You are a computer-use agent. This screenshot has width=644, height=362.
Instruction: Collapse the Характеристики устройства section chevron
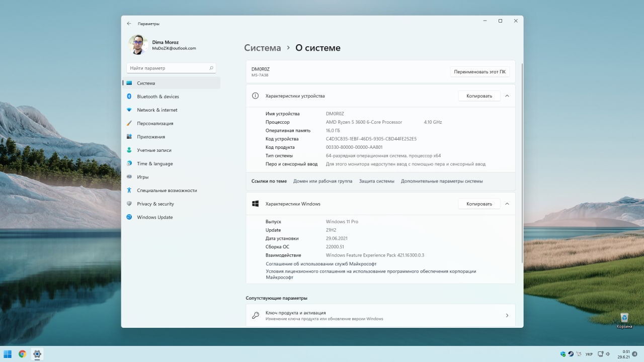(507, 96)
